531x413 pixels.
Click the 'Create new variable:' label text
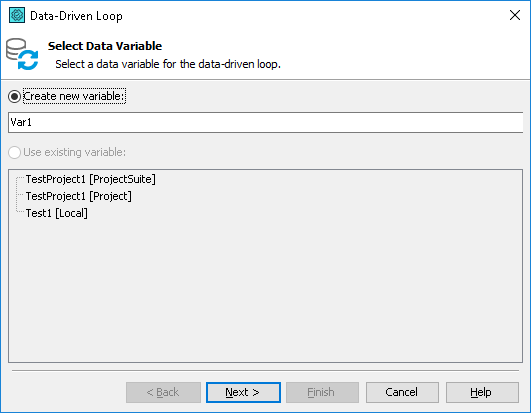(74, 96)
